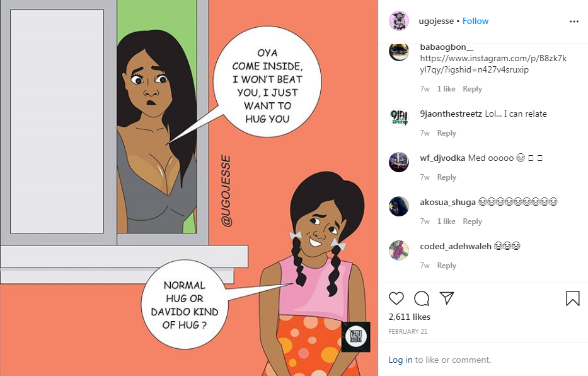Open akosua_shuga profile picture

(x=399, y=206)
